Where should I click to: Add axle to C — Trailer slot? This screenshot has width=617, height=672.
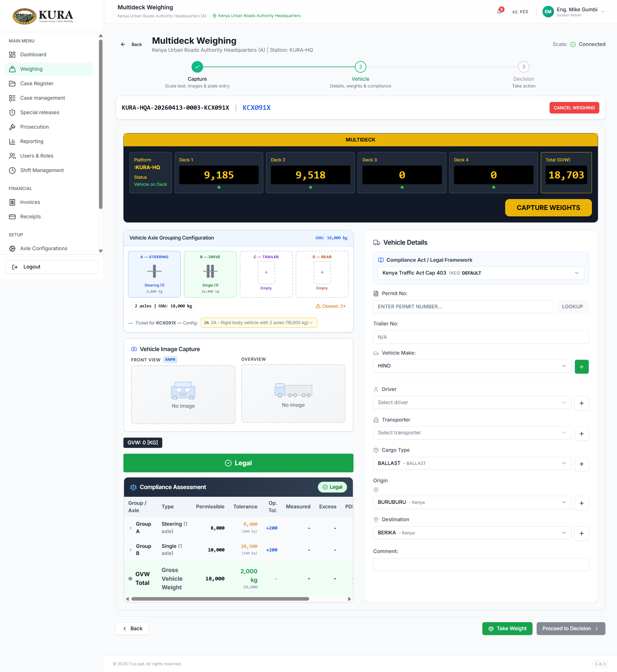tap(266, 273)
